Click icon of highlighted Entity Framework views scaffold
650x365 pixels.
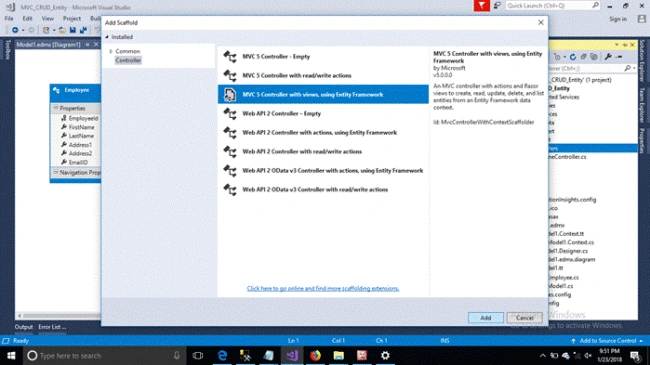click(x=230, y=95)
